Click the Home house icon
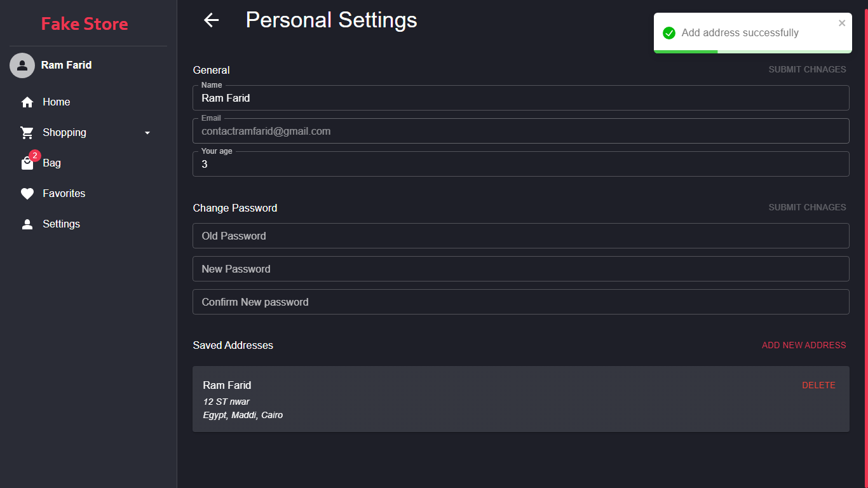 27,102
